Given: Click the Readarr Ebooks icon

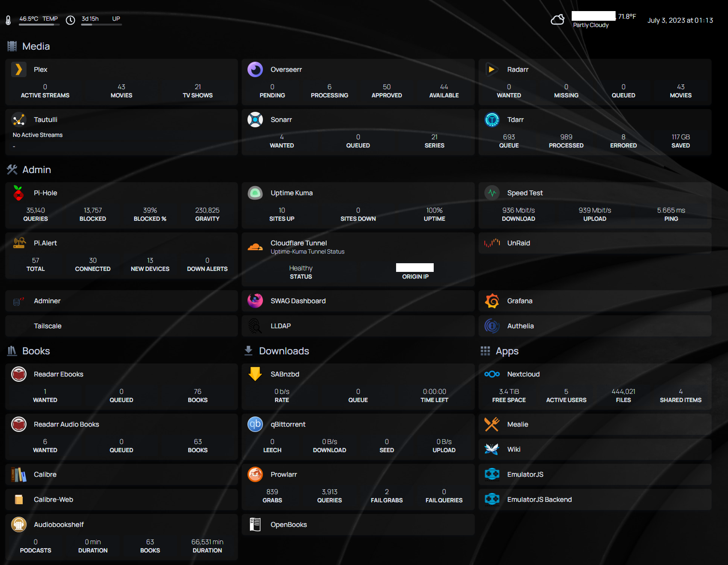Looking at the screenshot, I should [19, 374].
